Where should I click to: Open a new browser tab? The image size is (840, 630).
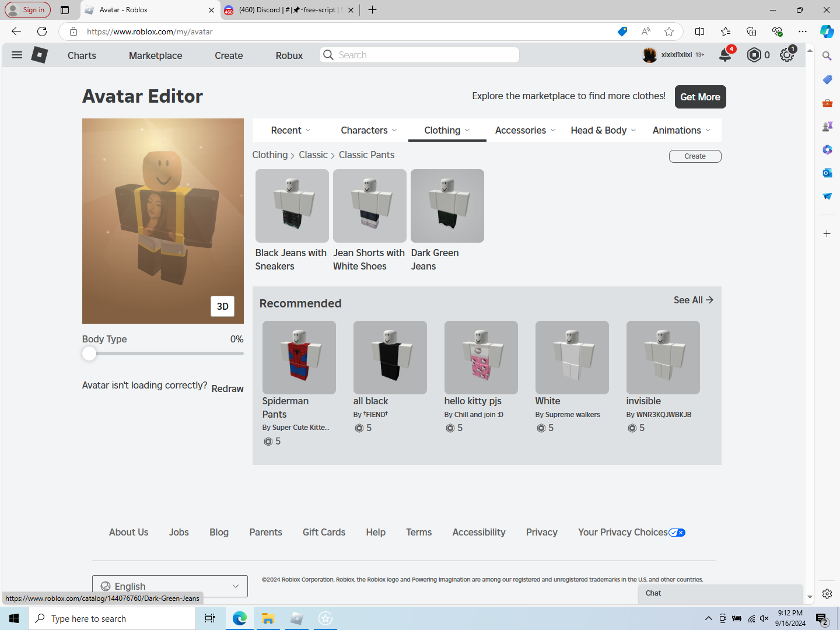point(372,10)
